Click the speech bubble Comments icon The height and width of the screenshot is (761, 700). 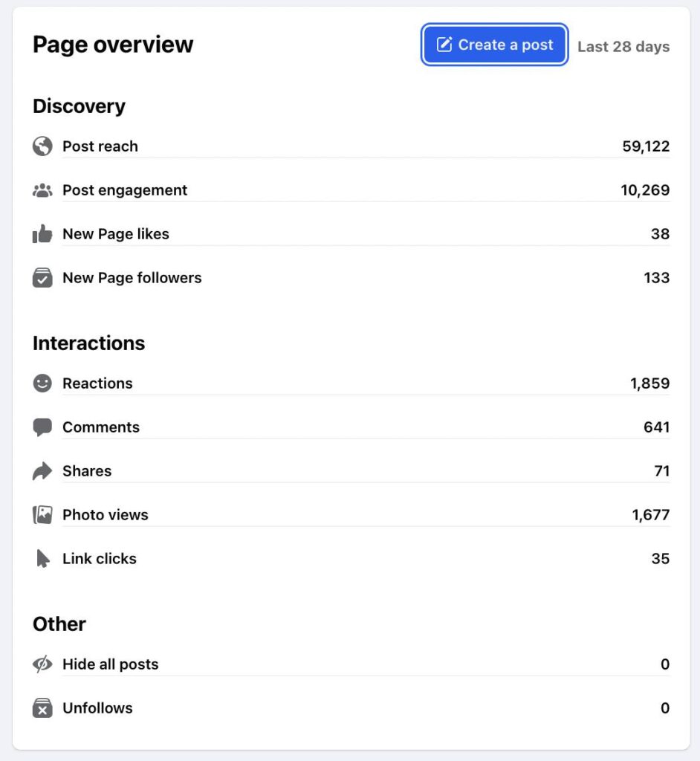tap(42, 427)
